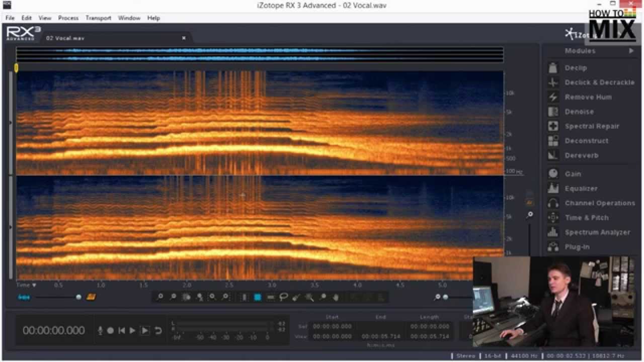Open the Channel Operations module
This screenshot has width=644, height=362.
[591, 203]
